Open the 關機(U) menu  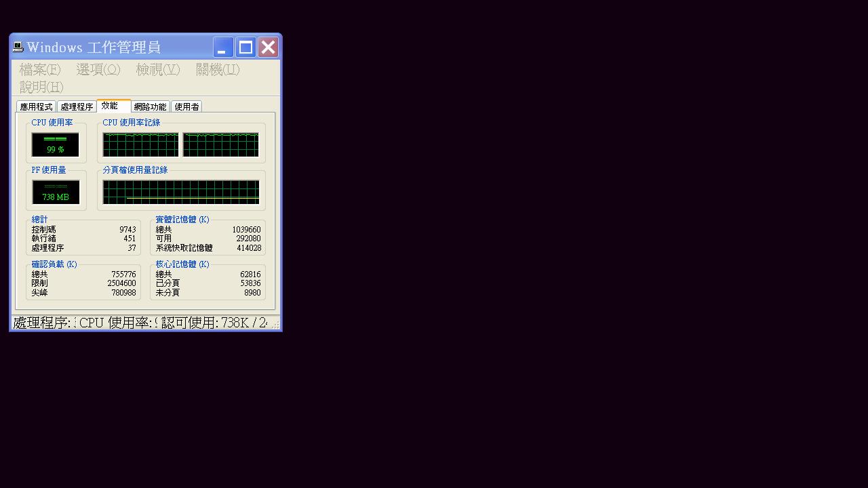(x=218, y=70)
